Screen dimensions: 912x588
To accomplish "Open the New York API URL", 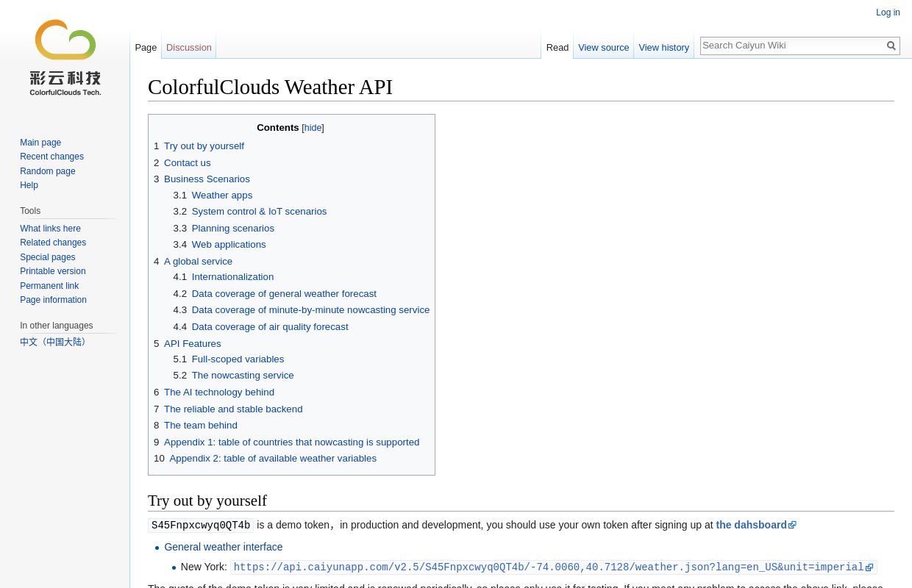I will pos(553,567).
